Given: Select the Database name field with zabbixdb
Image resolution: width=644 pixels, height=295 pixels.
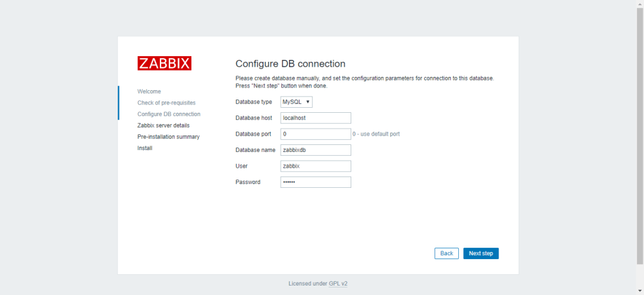Looking at the screenshot, I should point(315,150).
